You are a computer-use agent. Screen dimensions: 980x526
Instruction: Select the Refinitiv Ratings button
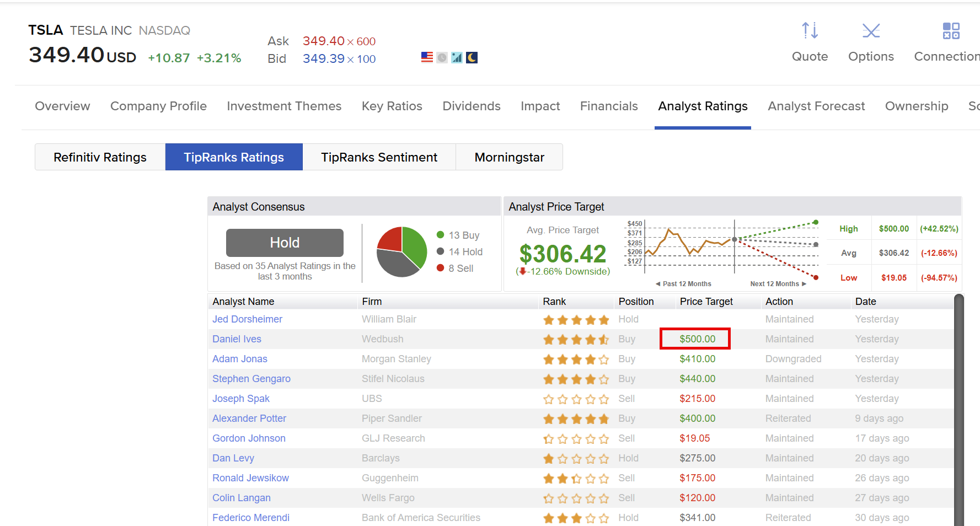click(x=100, y=157)
